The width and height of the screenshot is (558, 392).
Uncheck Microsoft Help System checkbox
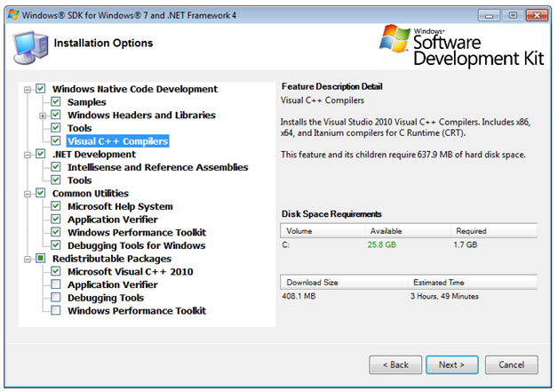[x=55, y=206]
